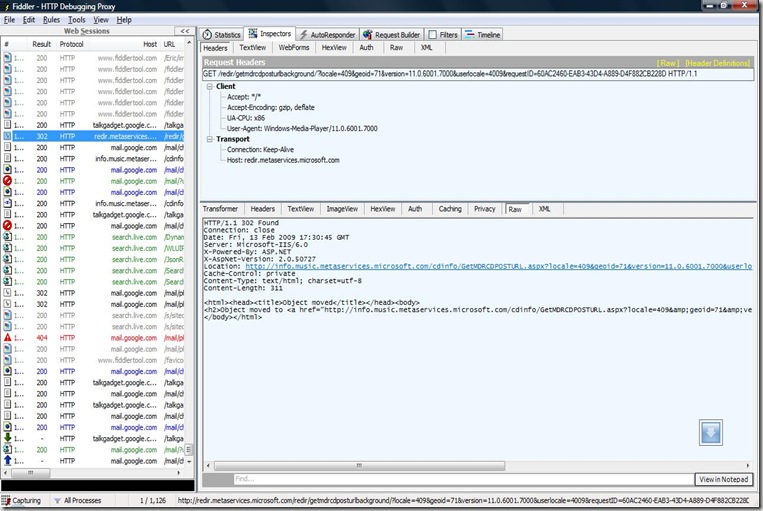Click the Location URL link in the response
This screenshot has width=763, height=511.
[x=498, y=266]
